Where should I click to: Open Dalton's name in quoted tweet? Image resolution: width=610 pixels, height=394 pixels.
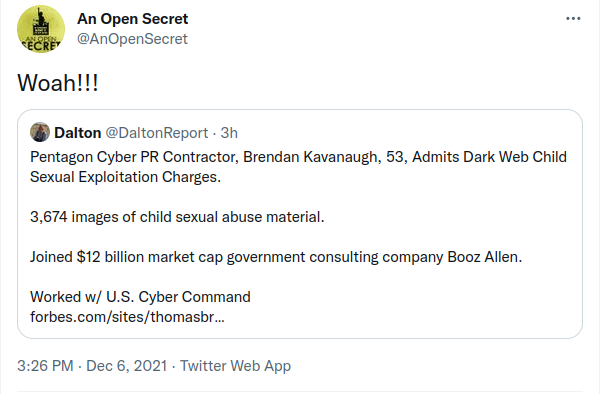click(x=78, y=133)
